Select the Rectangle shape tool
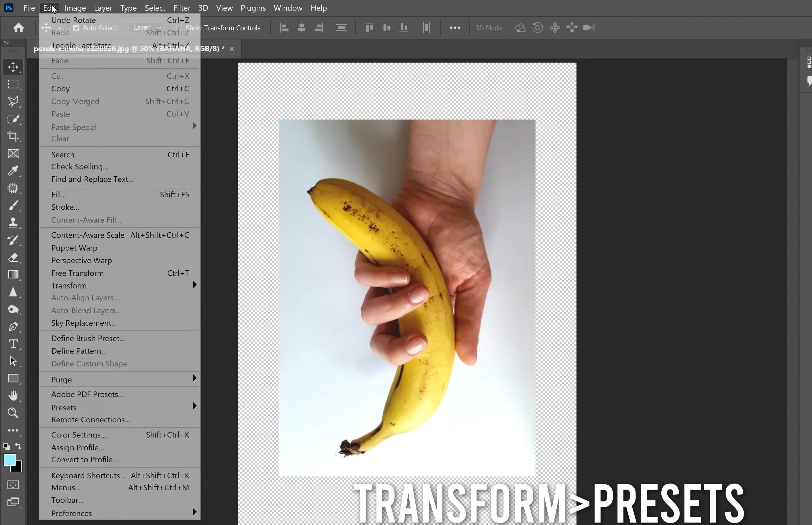The image size is (812, 525). point(13,378)
